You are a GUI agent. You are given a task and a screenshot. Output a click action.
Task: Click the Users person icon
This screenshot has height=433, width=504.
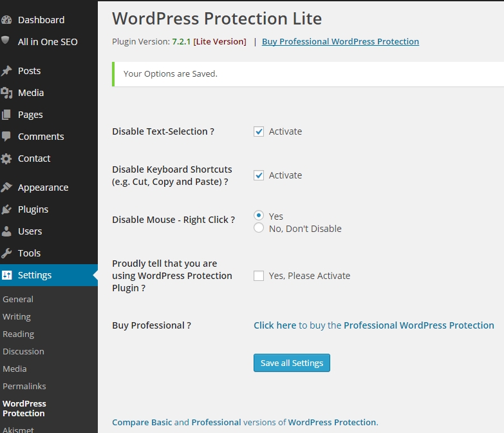[6, 231]
